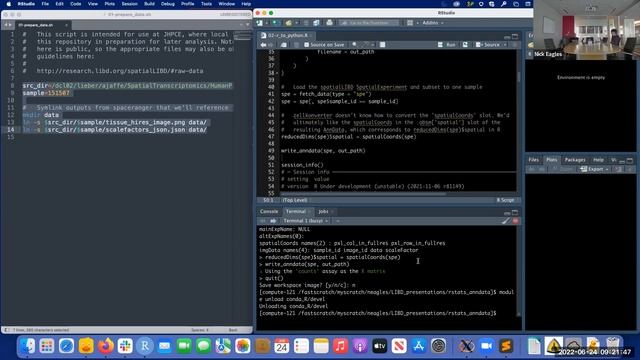Screen dimensions: 640x360
Task: Open Zoom from the Dock
Action: 486,346
